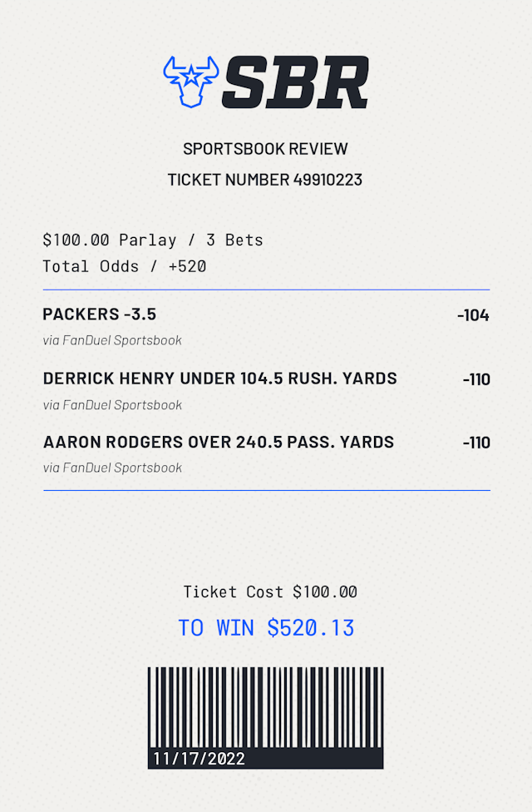Screen dimensions: 532x812
Task: Click the ticket number 49910223
Action: (x=265, y=180)
